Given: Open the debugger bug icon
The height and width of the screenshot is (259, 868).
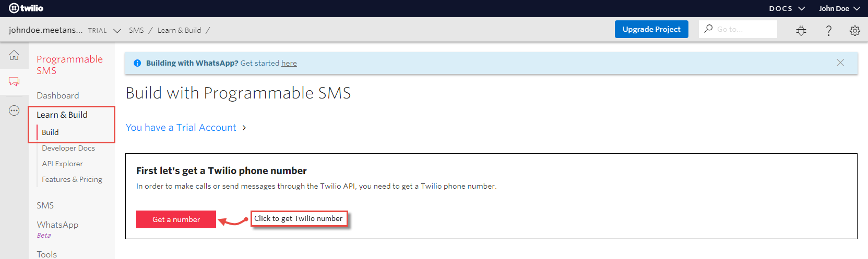Looking at the screenshot, I should [x=801, y=31].
